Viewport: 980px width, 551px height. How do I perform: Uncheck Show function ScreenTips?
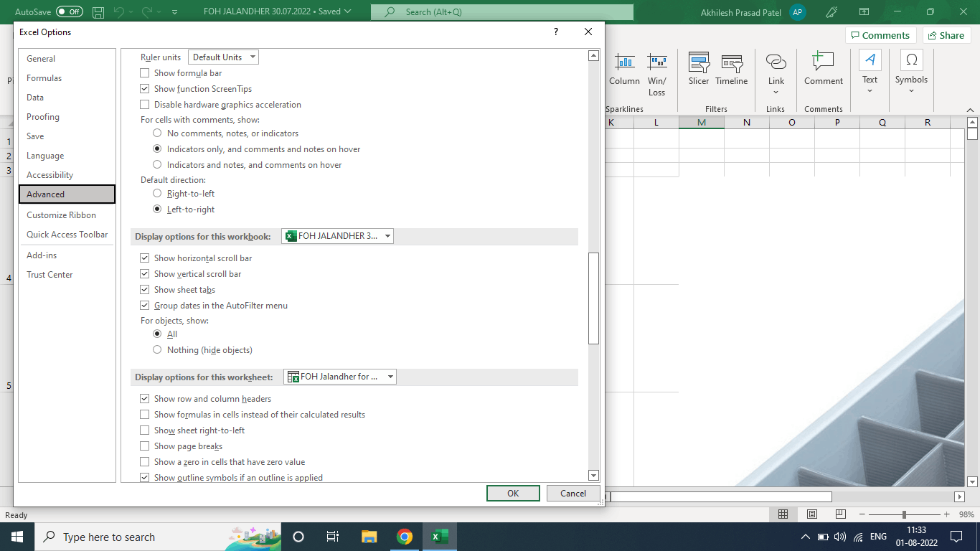(x=145, y=89)
